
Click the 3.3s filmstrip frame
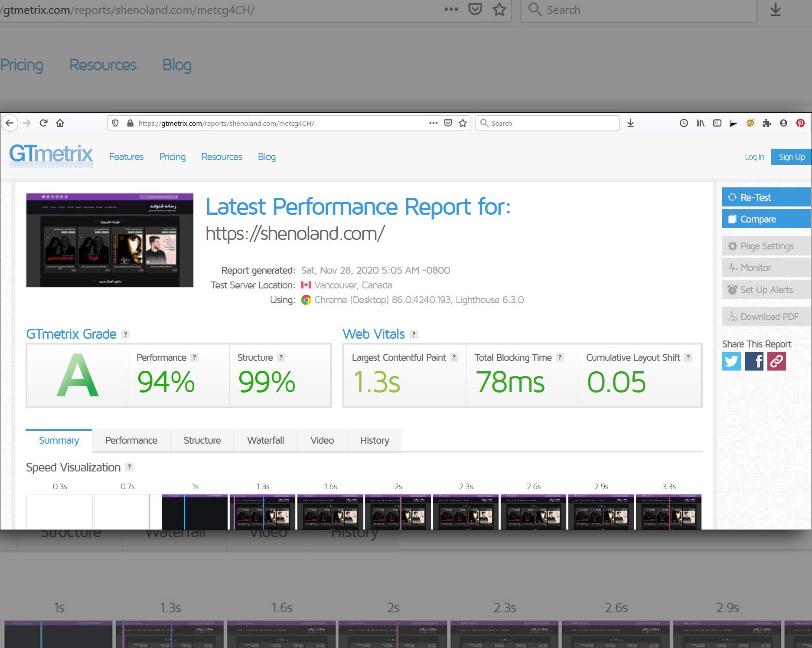(669, 512)
